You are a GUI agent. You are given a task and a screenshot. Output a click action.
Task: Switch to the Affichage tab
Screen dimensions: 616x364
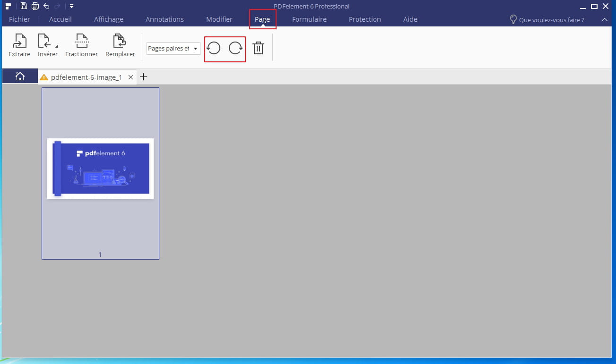pos(109,19)
